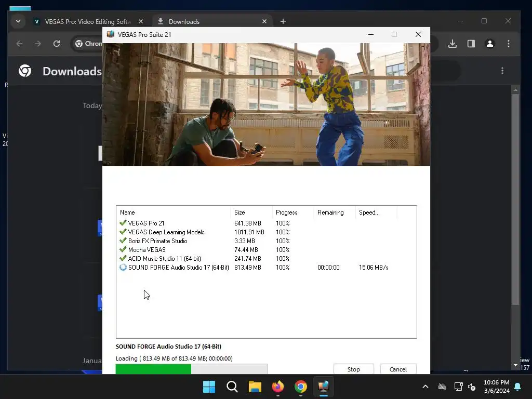Click the VEGAS installer taskbar icon
Image resolution: width=532 pixels, height=399 pixels.
[x=323, y=387]
